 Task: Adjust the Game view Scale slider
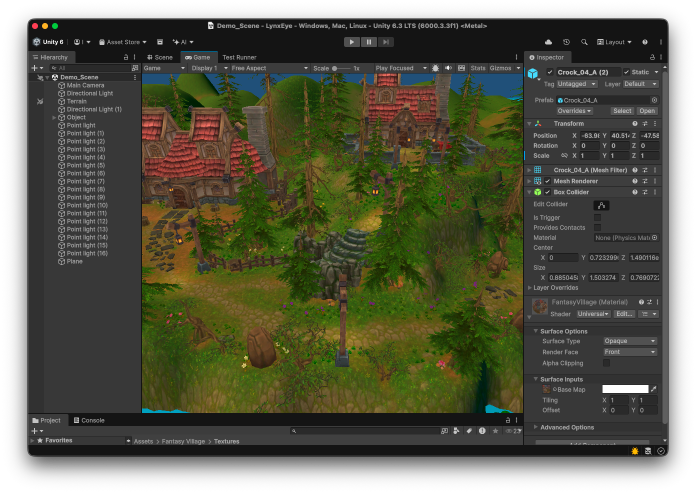(x=341, y=68)
